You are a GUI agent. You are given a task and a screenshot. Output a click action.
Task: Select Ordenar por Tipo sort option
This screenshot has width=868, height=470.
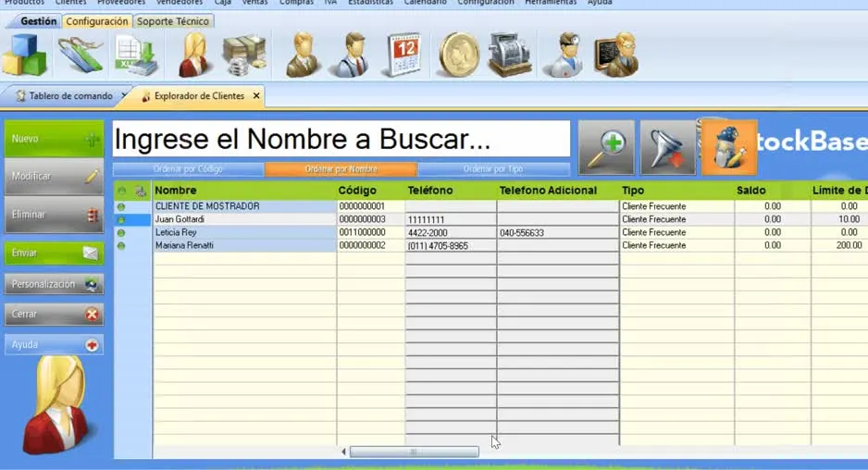(x=493, y=168)
